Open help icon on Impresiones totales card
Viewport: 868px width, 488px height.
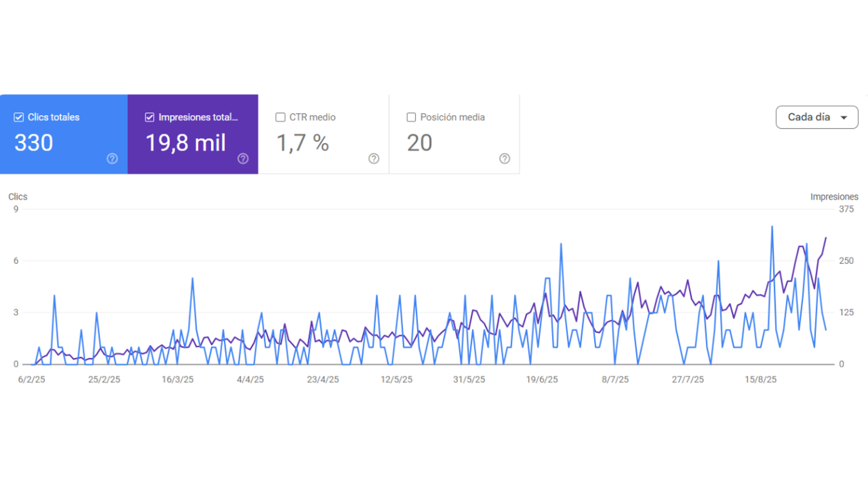[243, 159]
